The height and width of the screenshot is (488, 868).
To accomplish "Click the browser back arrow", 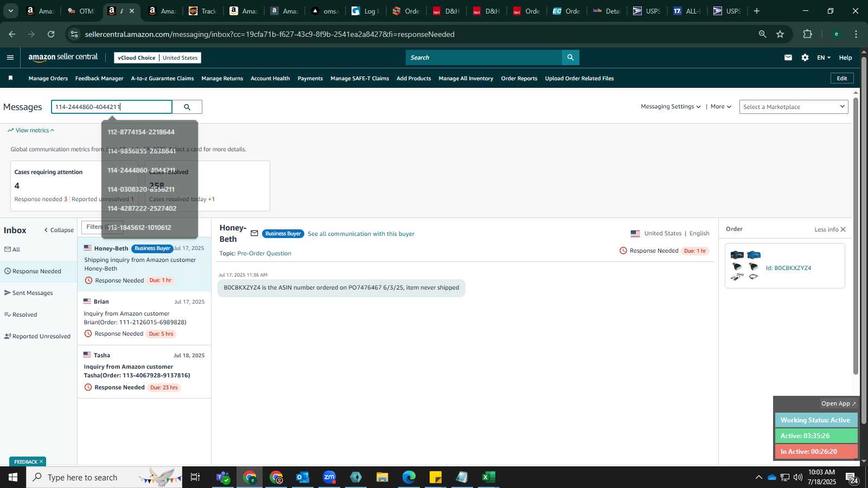I will click(x=12, y=34).
